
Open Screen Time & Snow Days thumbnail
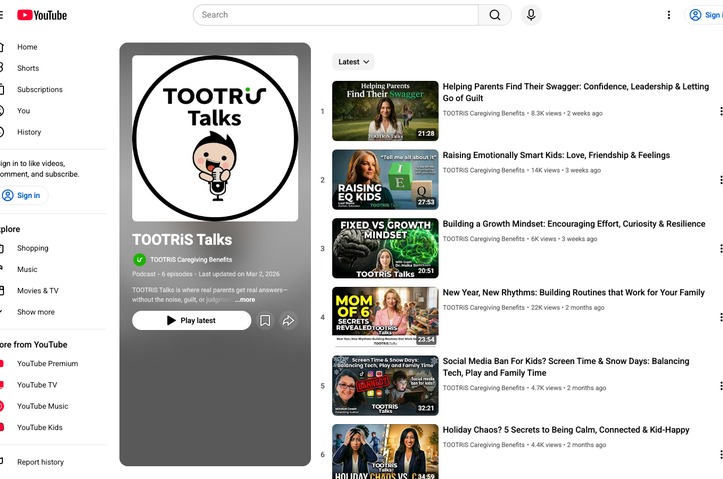click(385, 386)
